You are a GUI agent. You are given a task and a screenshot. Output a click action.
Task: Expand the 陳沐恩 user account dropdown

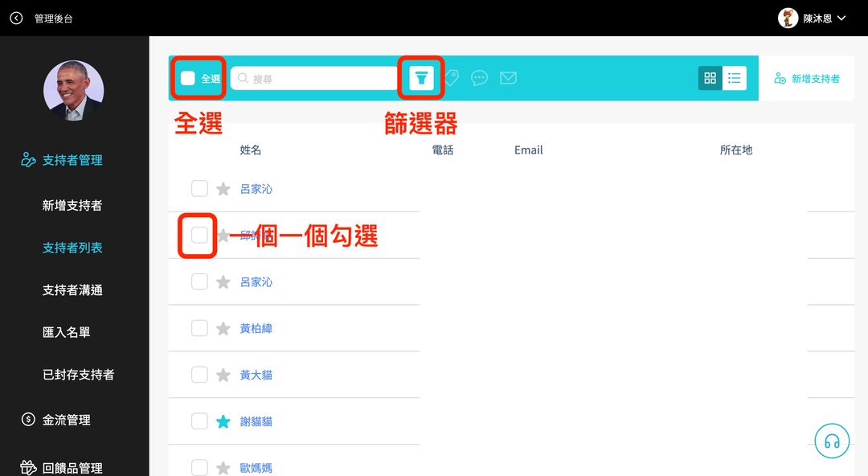click(x=841, y=18)
